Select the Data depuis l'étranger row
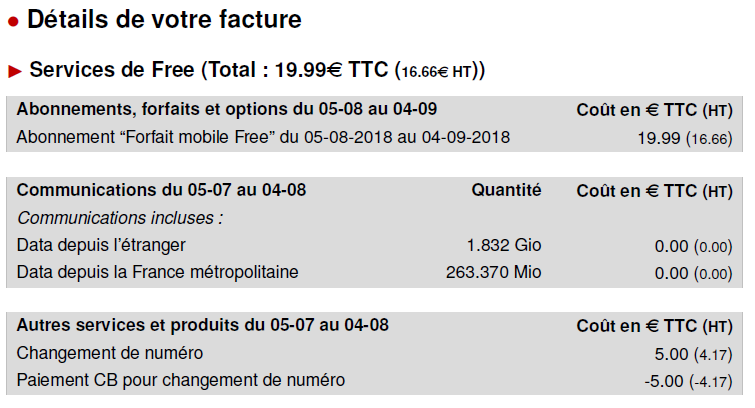The image size is (755, 408). coord(374,246)
